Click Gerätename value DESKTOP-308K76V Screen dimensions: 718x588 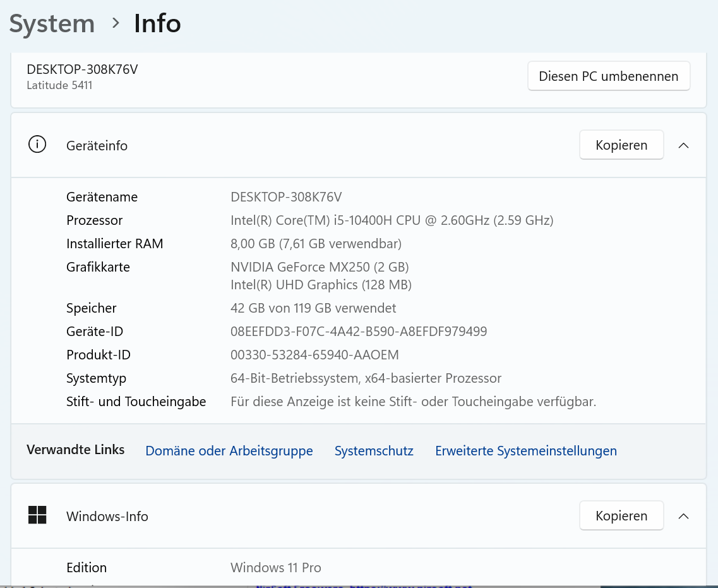pos(286,197)
